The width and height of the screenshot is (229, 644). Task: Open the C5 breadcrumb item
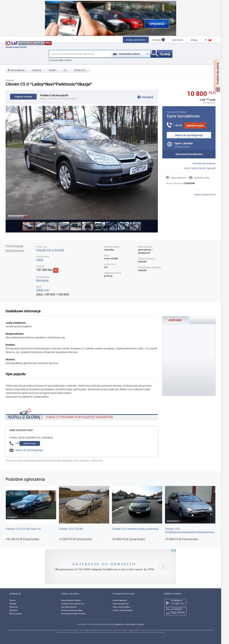(65, 70)
